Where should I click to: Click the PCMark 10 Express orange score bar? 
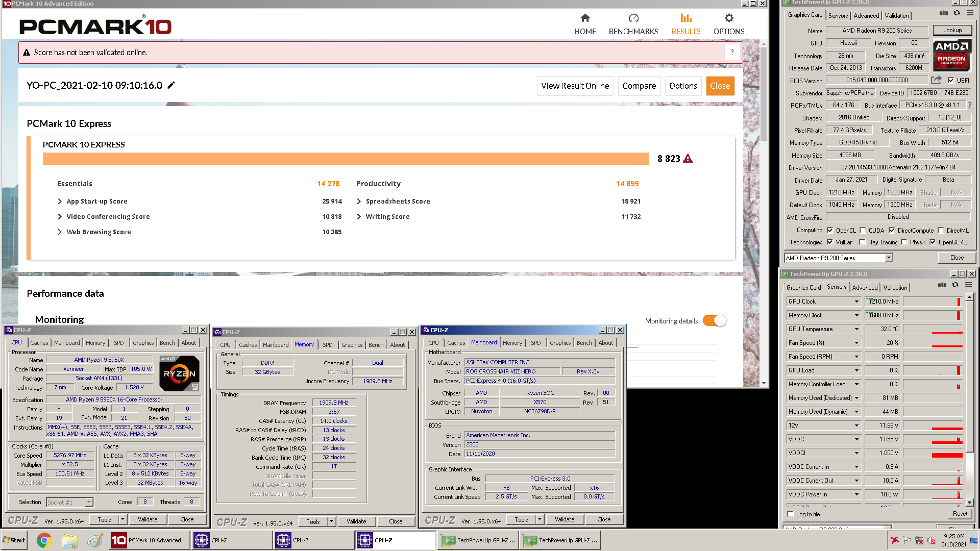pyautogui.click(x=346, y=159)
